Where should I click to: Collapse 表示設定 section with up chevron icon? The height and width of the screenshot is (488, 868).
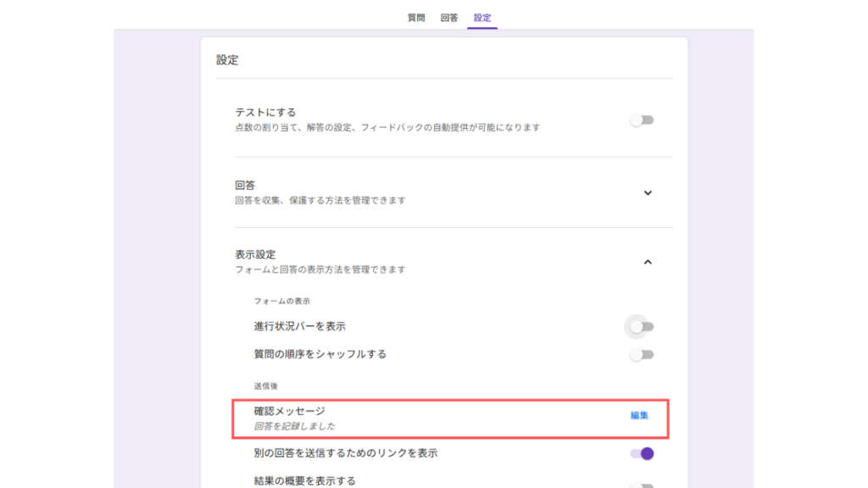tap(648, 263)
